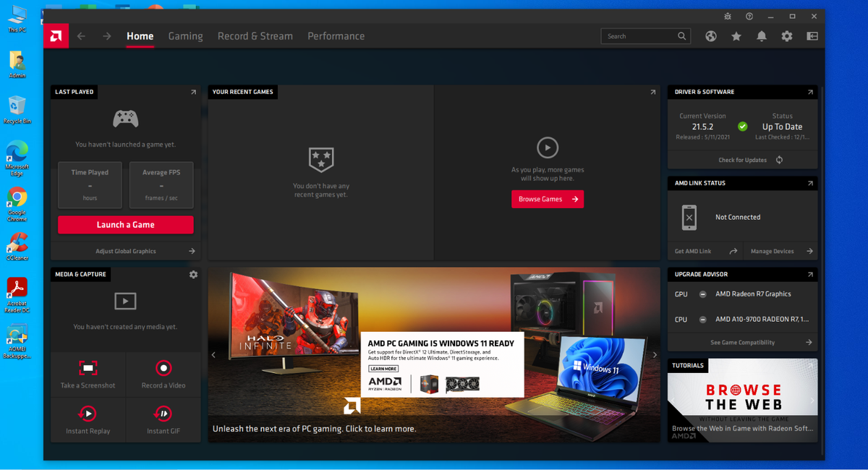Take a Screenshot icon in Media & Capture
The image size is (868, 470).
[88, 368]
